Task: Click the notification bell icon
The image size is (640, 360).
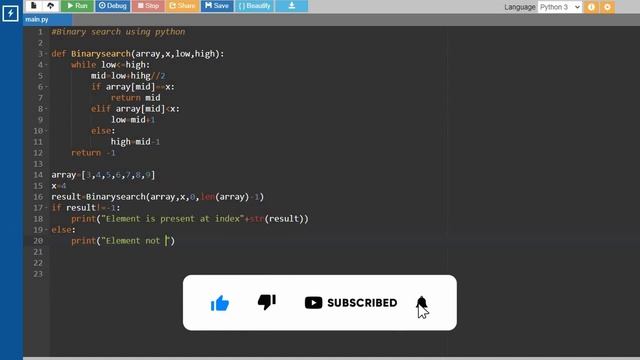Action: [421, 302]
